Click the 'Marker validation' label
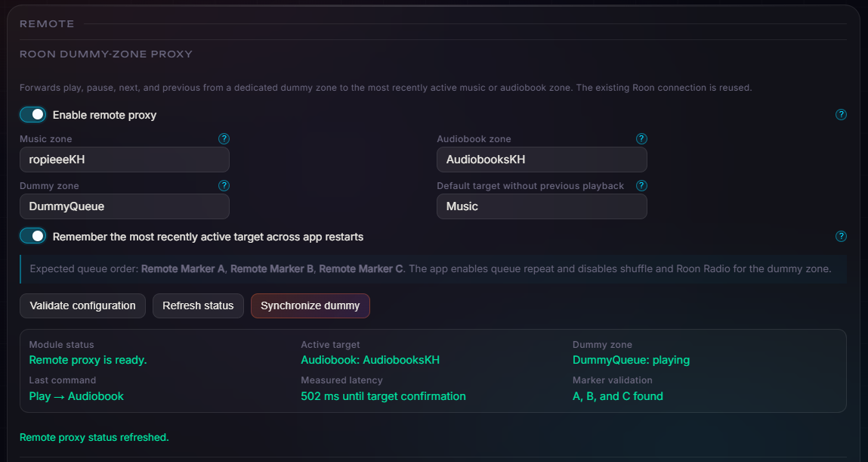Screen dimensions: 868x462 tap(612, 380)
